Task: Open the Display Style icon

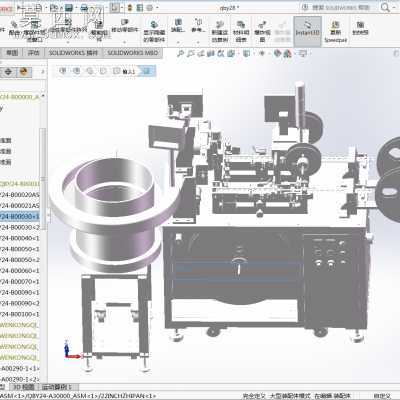Action: click(246, 53)
